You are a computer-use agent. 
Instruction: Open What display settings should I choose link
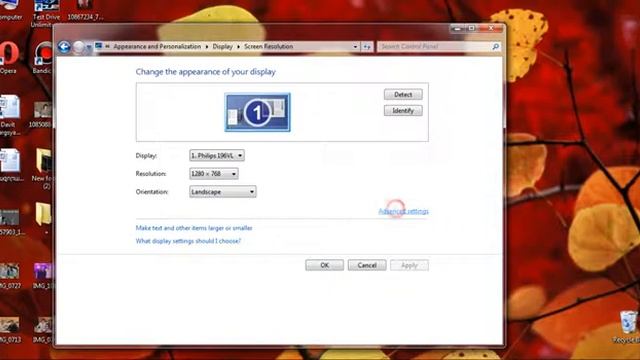[188, 241]
